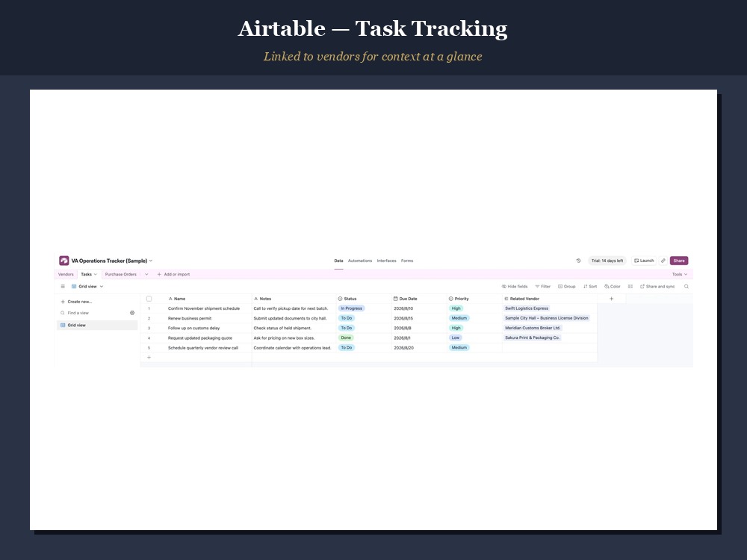Click the Launch button

click(x=644, y=261)
